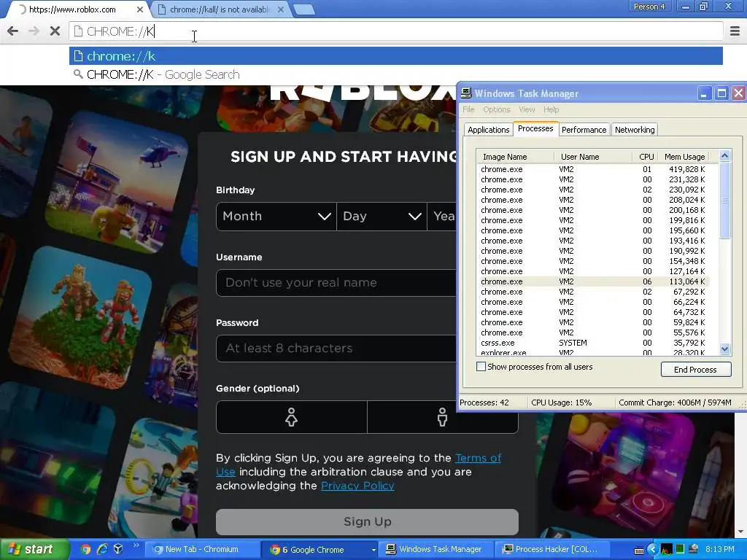Click process list scrollbar down arrow
Viewport: 747px width, 560px height.
pos(724,349)
